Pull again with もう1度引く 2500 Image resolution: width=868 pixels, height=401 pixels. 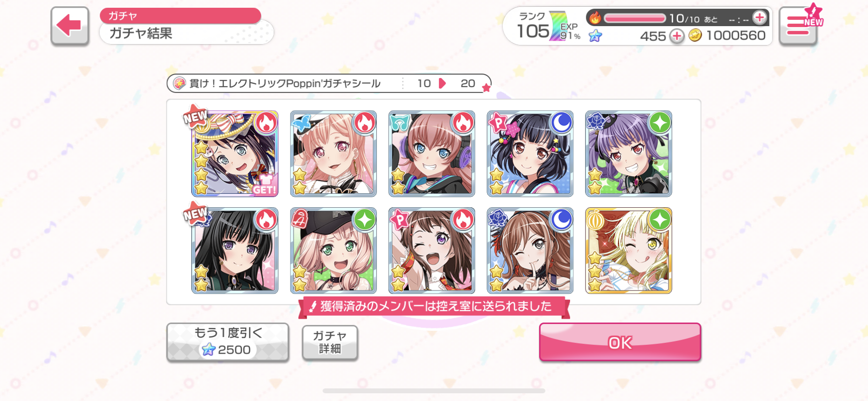click(x=228, y=342)
